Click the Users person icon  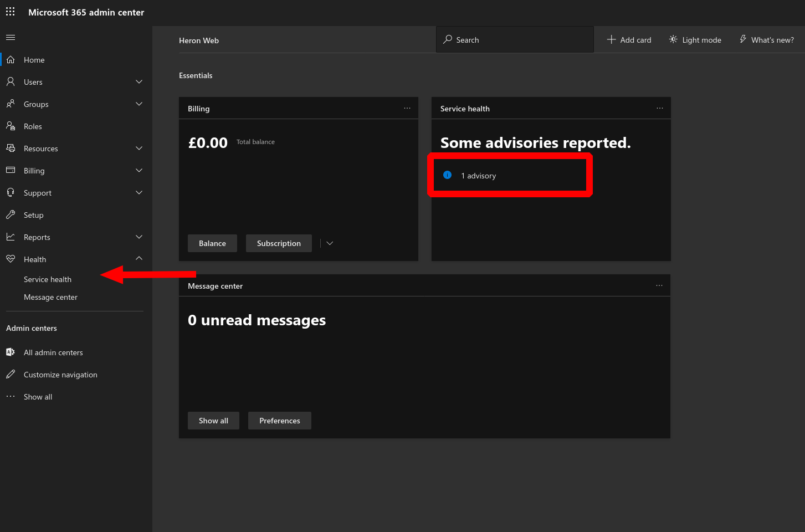[x=11, y=81]
